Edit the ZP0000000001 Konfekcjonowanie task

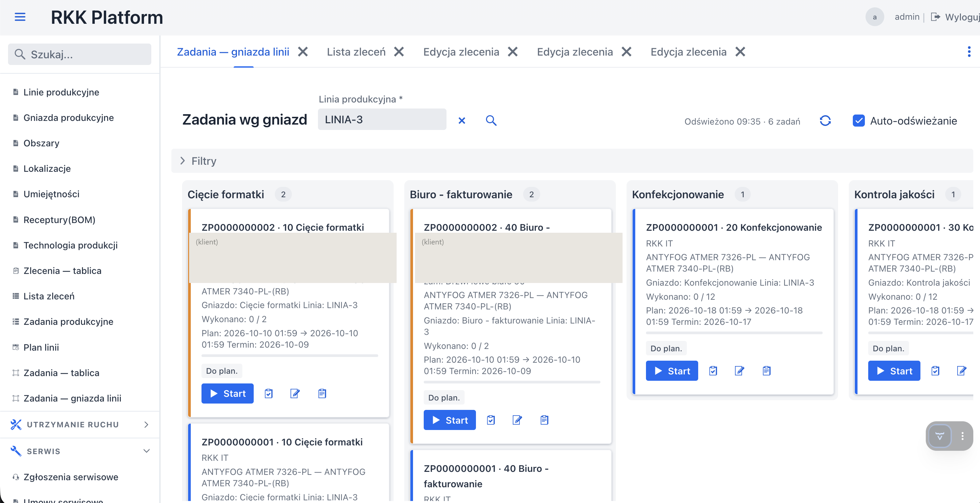tap(739, 371)
